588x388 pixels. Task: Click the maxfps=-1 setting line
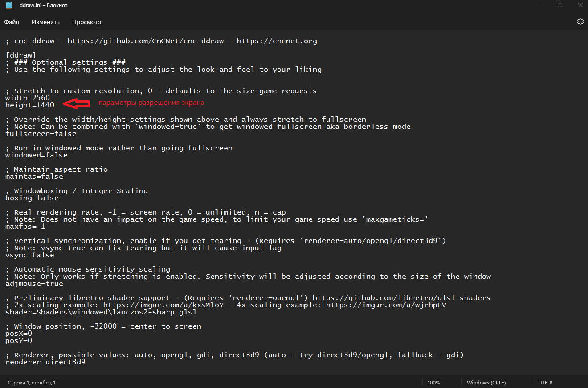coord(25,227)
